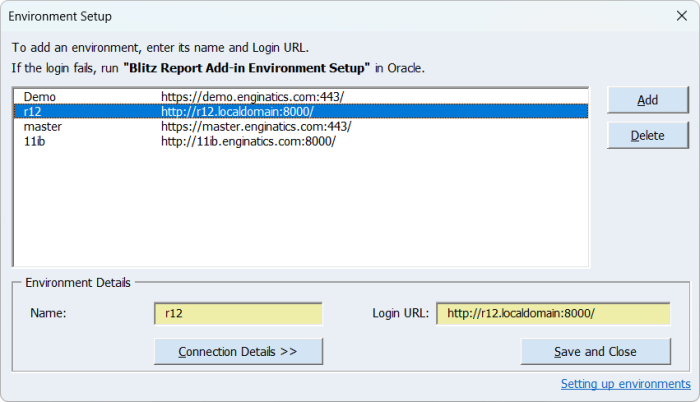Expand Connection Details >> section
Image resolution: width=700 pixels, height=402 pixels.
238,352
